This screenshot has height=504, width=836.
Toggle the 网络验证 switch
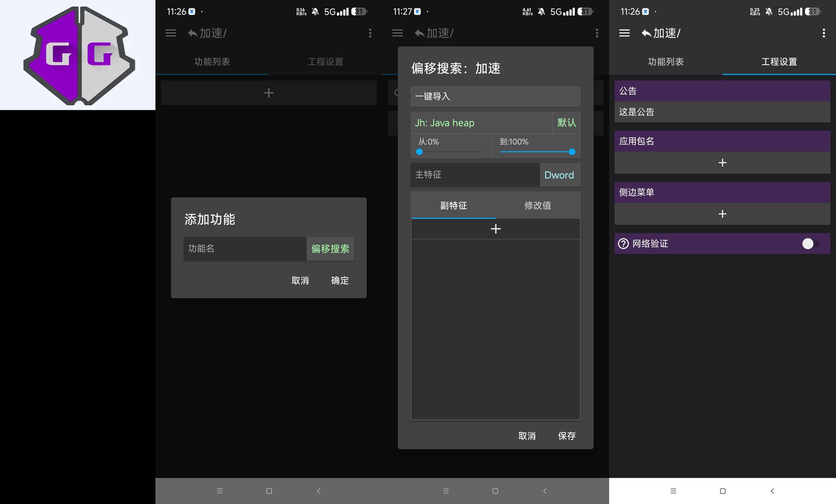pos(810,244)
